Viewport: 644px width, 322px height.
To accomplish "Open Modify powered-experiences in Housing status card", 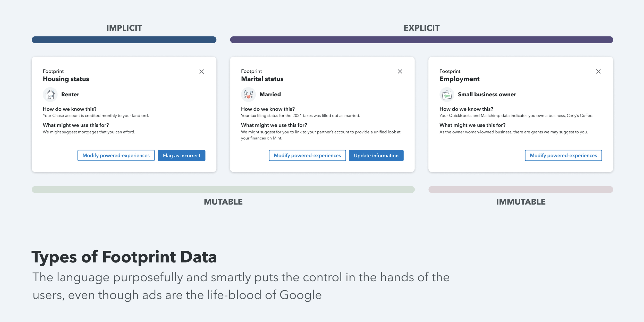I will click(116, 156).
